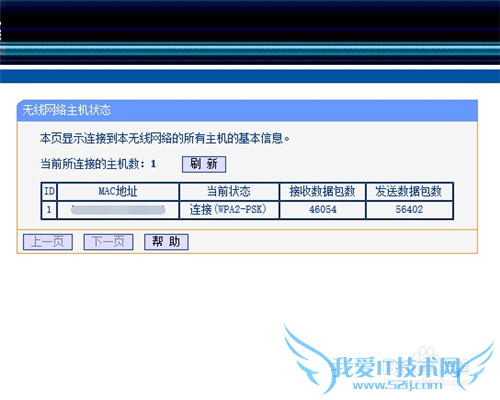500x400 pixels.
Task: Click the 上一页 previous page button
Action: click(x=48, y=242)
